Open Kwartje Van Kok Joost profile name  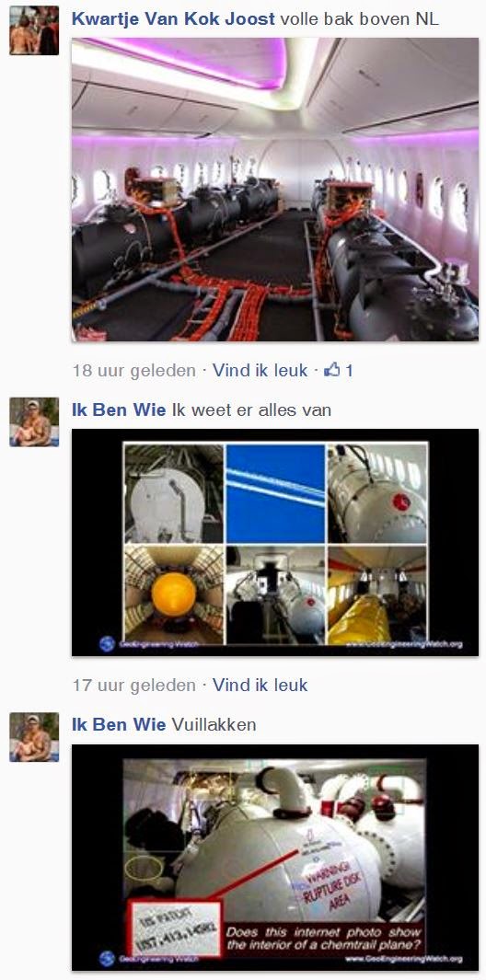pyautogui.click(x=173, y=18)
